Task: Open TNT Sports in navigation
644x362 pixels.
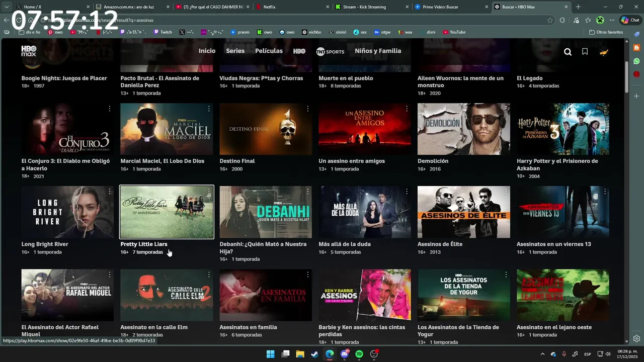Action: tap(330, 51)
